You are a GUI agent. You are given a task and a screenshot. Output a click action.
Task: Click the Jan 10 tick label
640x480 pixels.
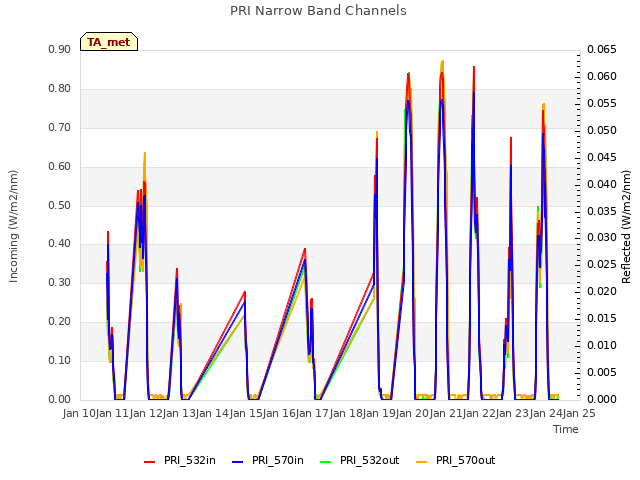click(x=79, y=413)
